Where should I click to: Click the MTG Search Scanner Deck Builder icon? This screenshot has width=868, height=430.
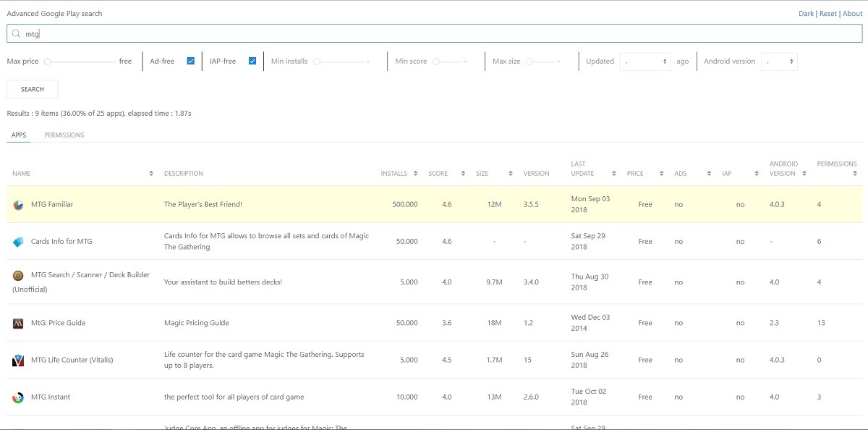[18, 275]
